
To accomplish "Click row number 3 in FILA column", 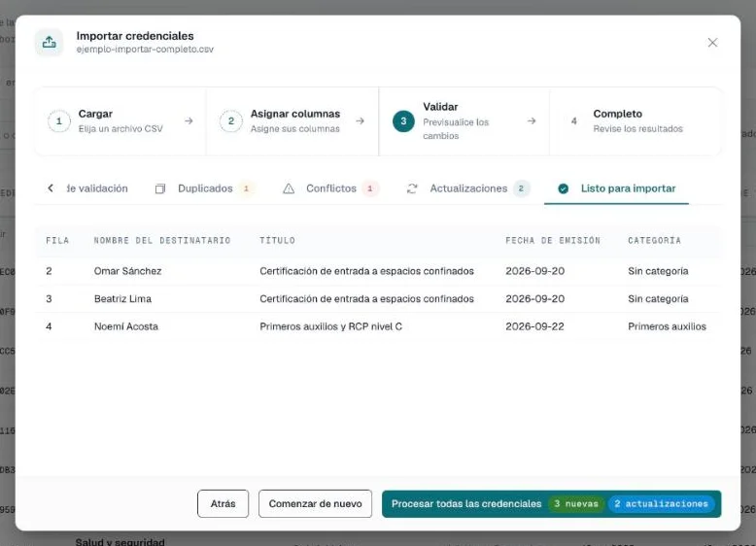I will pyautogui.click(x=49, y=299).
